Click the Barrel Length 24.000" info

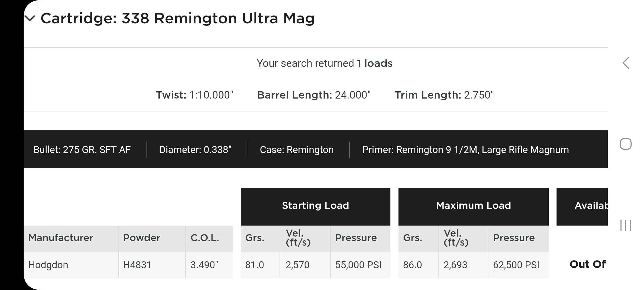click(314, 95)
